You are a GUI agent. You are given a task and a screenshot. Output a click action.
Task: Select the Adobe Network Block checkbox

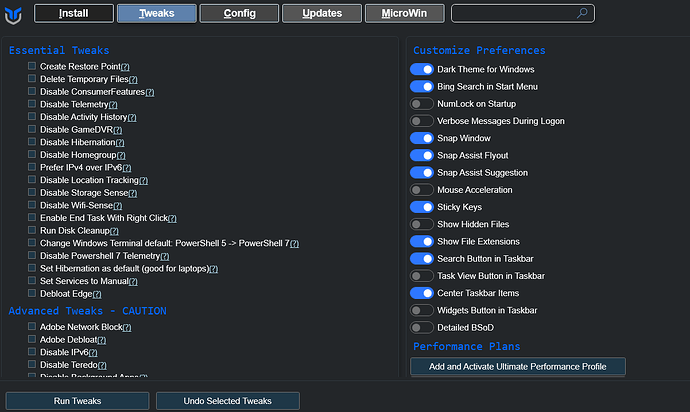tap(32, 327)
